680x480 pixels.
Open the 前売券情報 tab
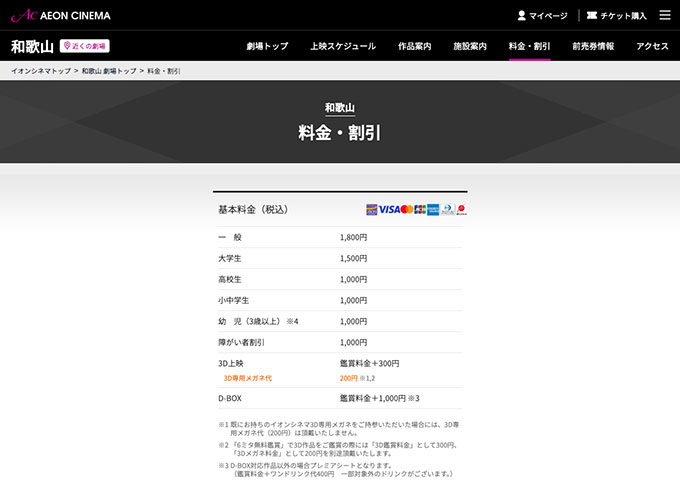tap(593, 46)
